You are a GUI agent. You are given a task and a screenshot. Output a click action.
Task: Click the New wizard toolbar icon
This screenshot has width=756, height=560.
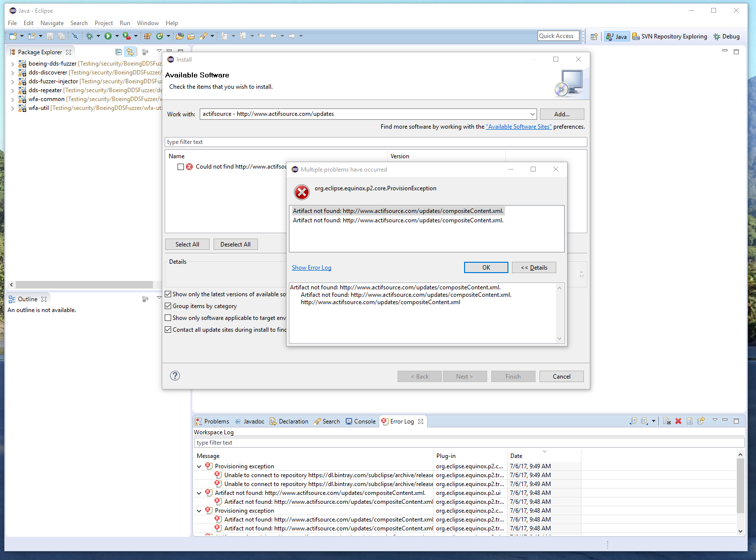click(13, 36)
